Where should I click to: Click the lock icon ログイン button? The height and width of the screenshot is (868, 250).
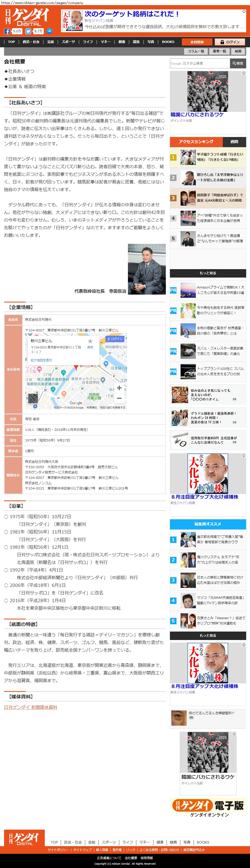230,42
